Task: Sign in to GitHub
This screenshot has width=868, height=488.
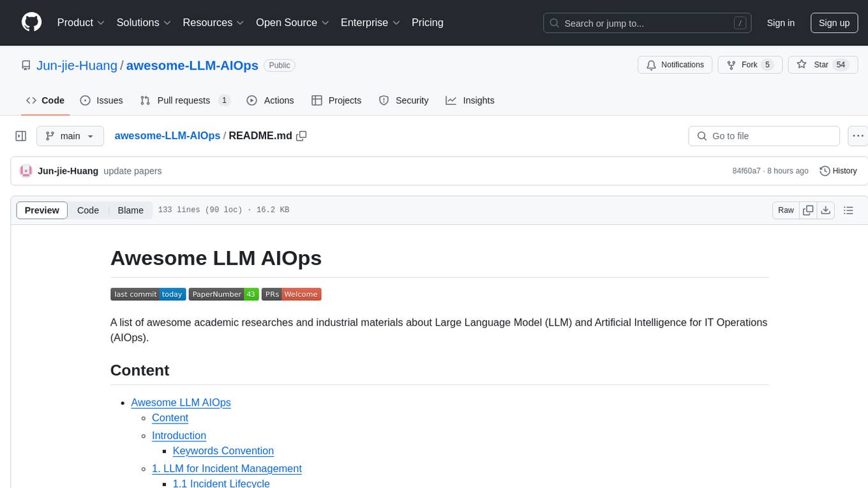Action: tap(781, 23)
